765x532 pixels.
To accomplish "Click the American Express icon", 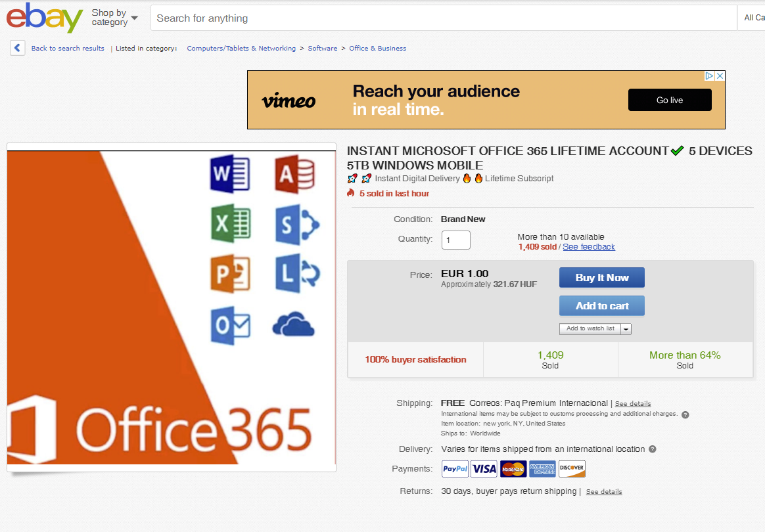I will pos(543,469).
